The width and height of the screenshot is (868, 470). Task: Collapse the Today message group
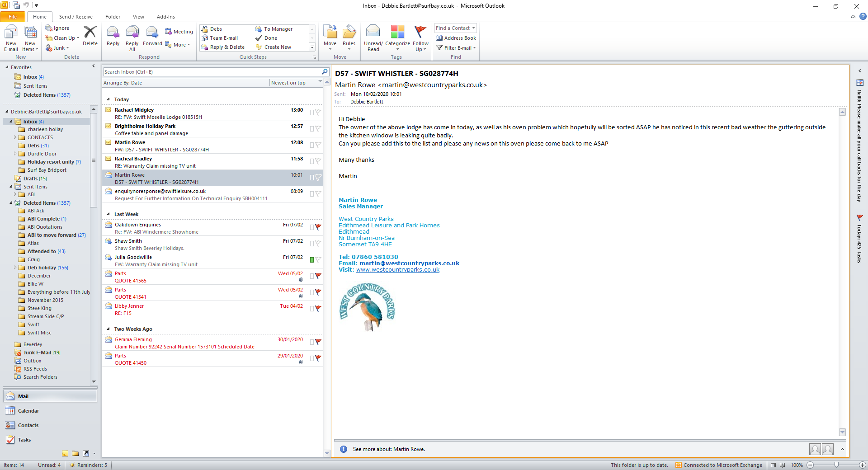pyautogui.click(x=108, y=99)
